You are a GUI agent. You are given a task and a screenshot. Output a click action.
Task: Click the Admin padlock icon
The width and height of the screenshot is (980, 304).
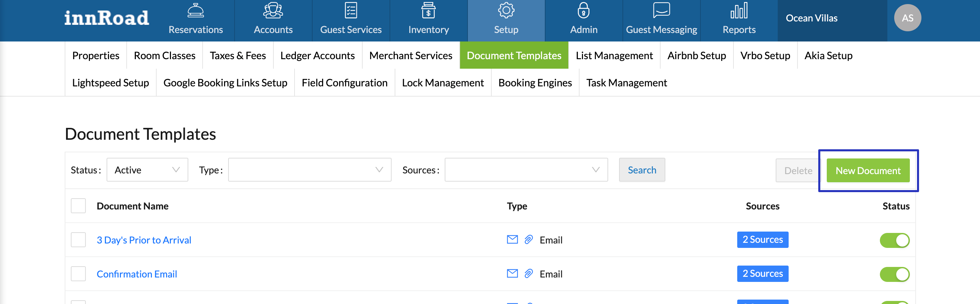coord(584,11)
